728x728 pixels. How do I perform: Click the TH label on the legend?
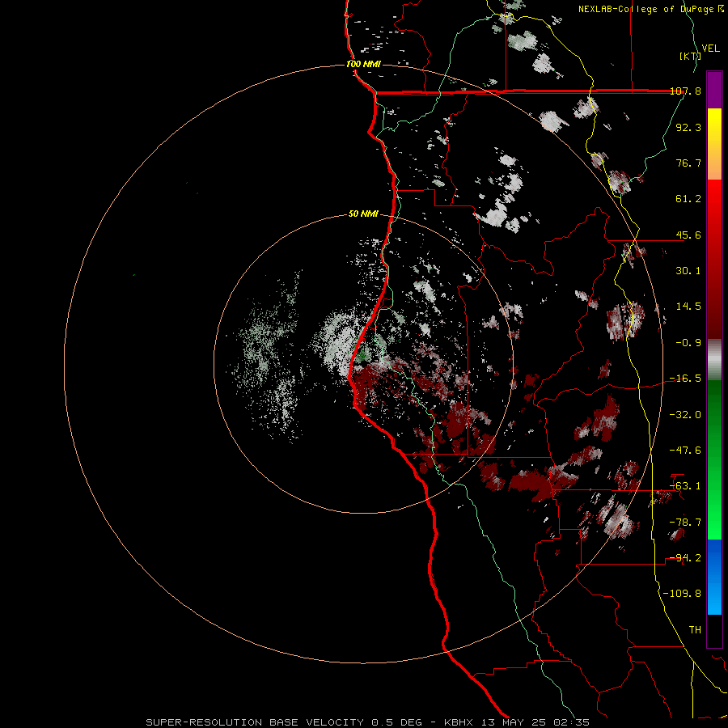pos(695,630)
